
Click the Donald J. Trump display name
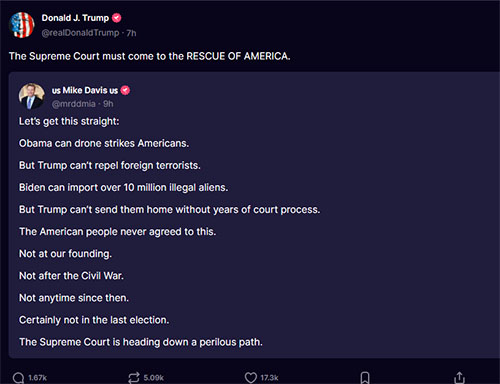pos(75,18)
